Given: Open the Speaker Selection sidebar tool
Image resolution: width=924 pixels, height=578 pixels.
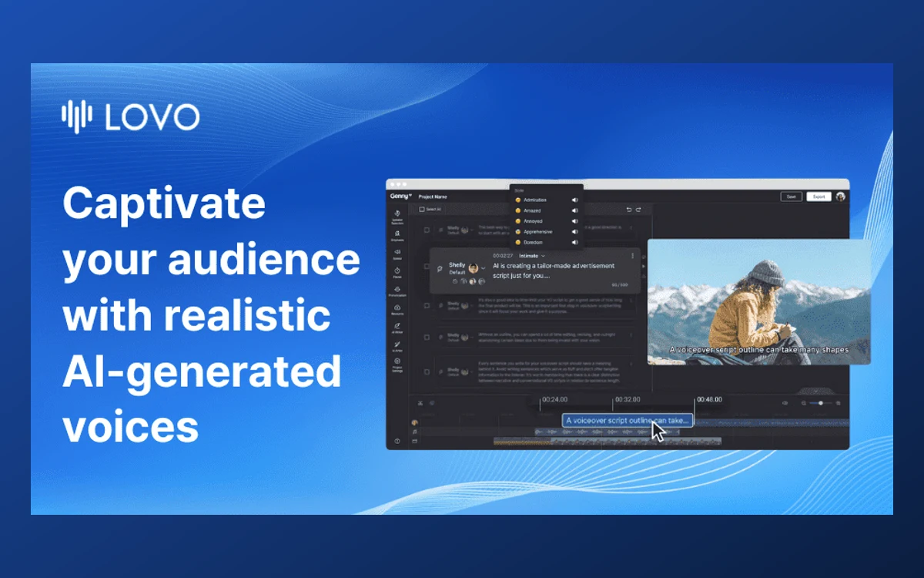Looking at the screenshot, I should (399, 216).
